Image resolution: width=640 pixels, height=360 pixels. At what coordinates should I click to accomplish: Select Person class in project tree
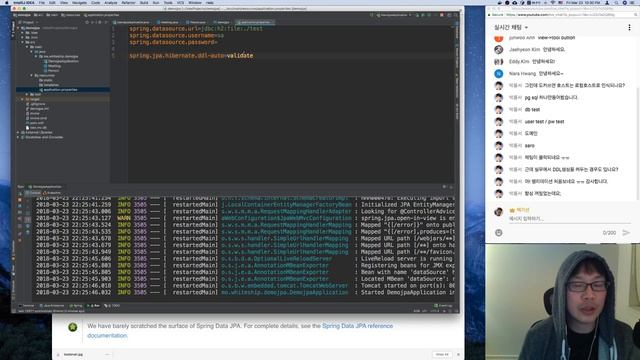tap(51, 71)
